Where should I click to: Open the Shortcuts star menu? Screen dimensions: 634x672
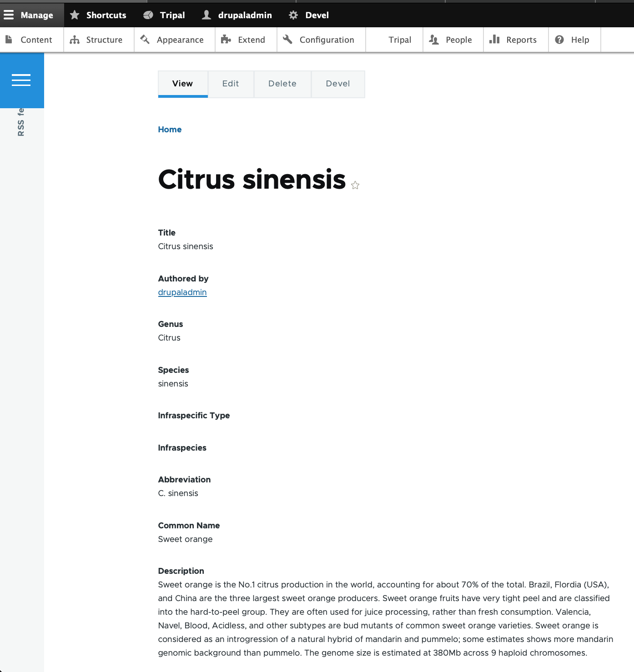point(98,15)
